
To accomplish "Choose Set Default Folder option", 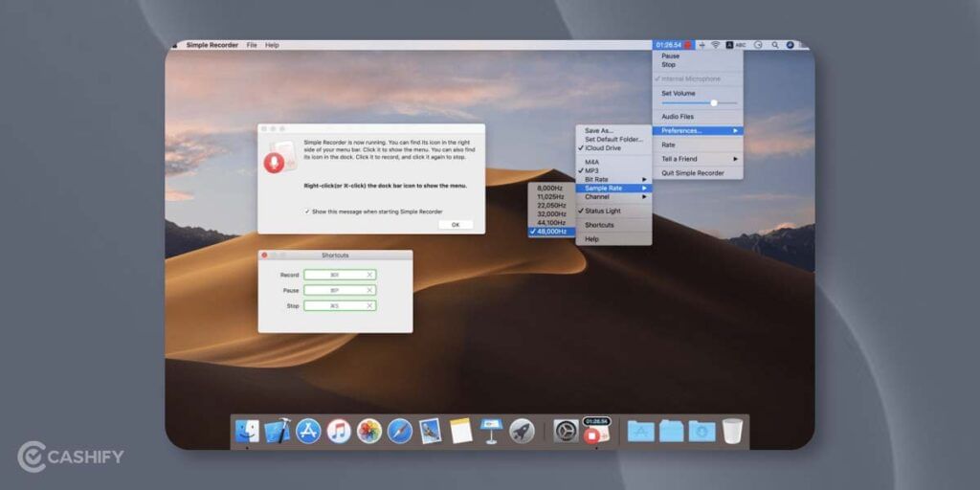I will [x=613, y=140].
